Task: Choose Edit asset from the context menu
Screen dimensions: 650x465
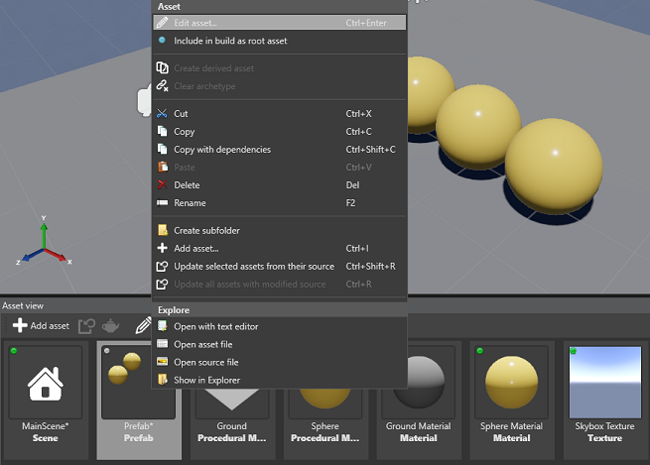Action: pyautogui.click(x=196, y=22)
